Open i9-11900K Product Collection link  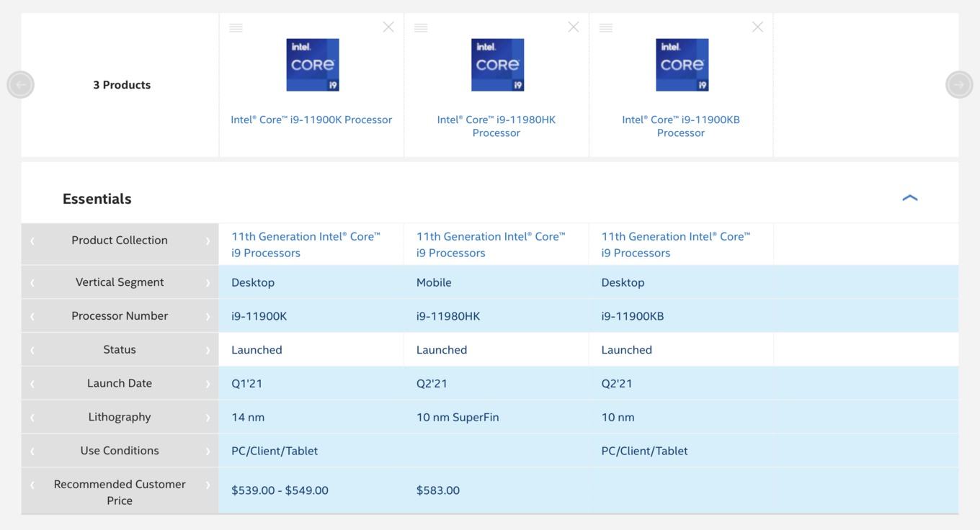[x=306, y=245]
